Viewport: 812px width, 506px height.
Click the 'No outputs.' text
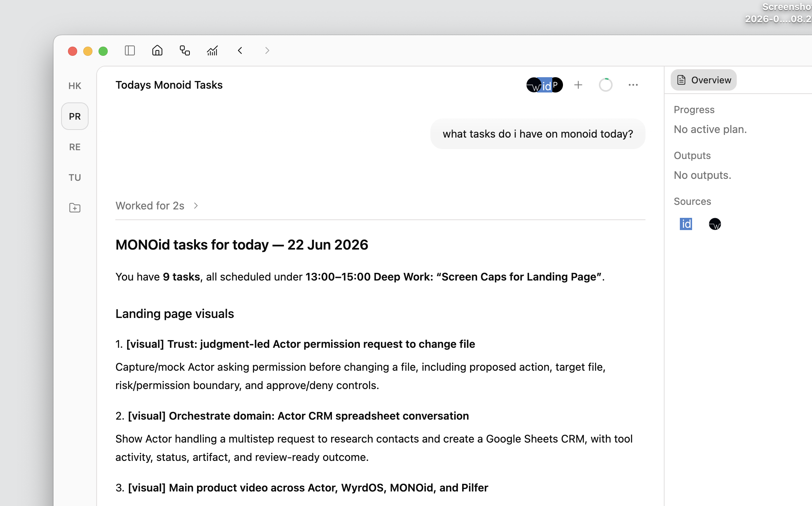coord(702,175)
